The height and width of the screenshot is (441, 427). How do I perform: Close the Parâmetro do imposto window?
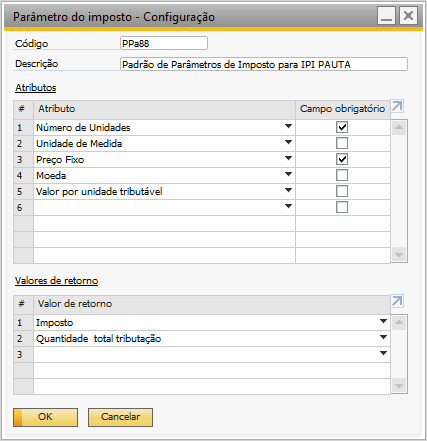point(408,16)
